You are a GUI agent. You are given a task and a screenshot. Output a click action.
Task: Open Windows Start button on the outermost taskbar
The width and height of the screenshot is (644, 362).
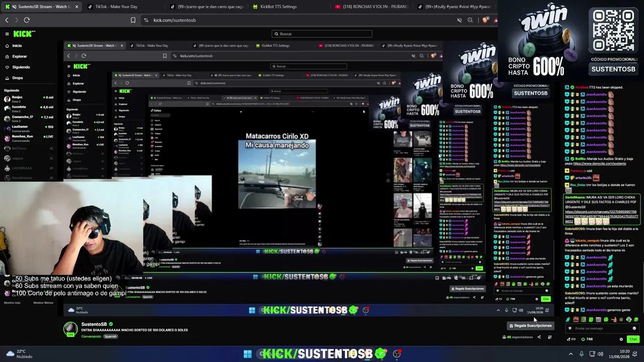tap(248, 354)
